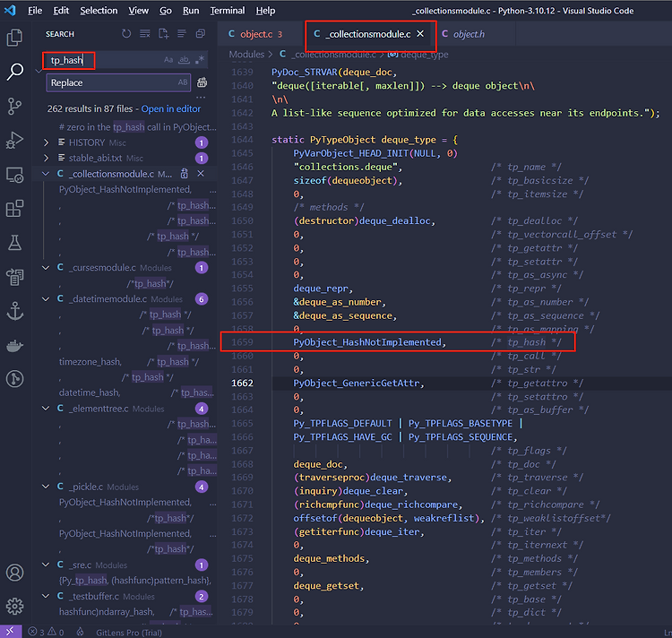Image resolution: width=672 pixels, height=638 pixels.
Task: Collapse all search results
Action: pos(200,33)
